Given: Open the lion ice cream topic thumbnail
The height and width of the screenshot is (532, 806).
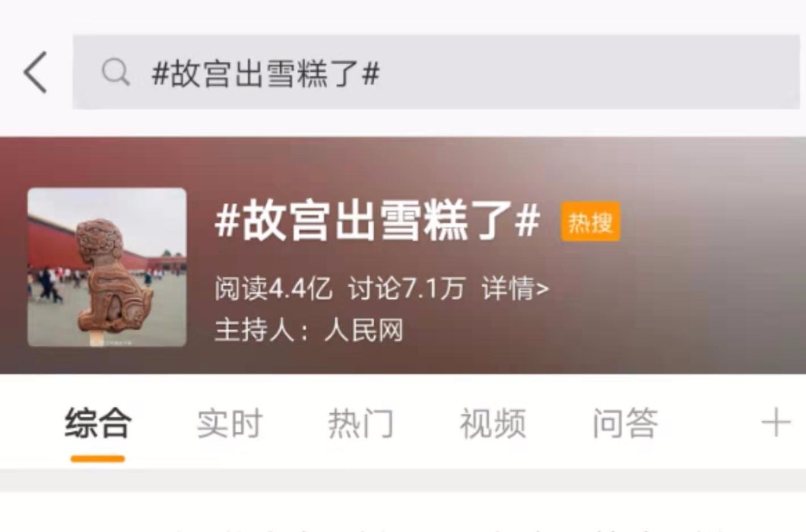Looking at the screenshot, I should (107, 267).
